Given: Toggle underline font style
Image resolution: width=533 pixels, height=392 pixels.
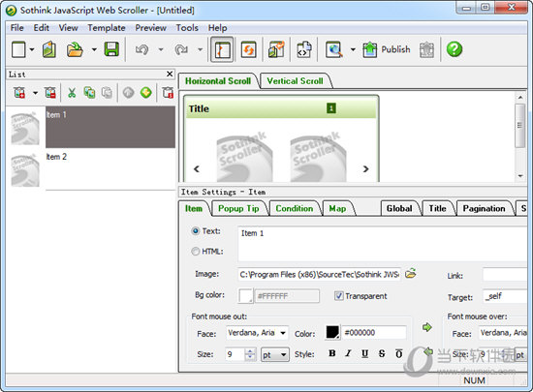Looking at the screenshot, I should pyautogui.click(x=364, y=353).
